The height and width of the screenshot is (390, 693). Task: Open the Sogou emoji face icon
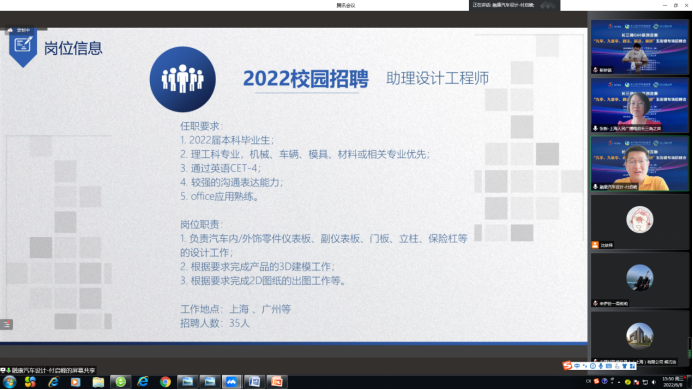(593, 366)
